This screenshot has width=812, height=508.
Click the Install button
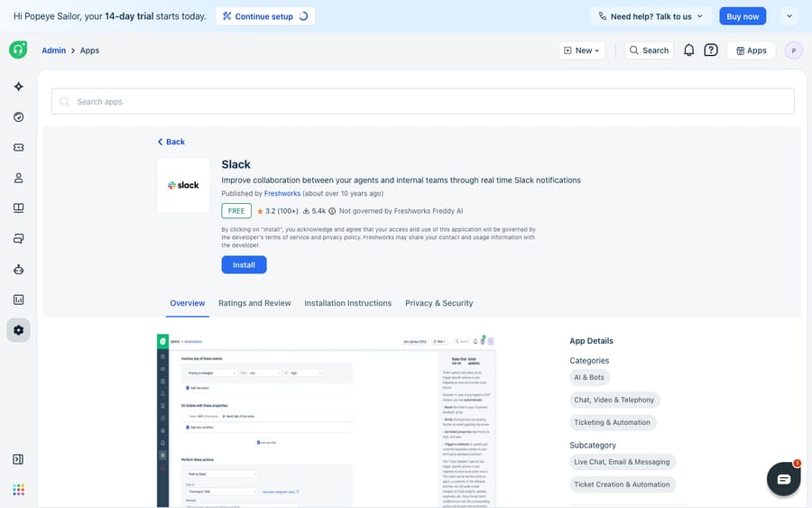(x=244, y=264)
